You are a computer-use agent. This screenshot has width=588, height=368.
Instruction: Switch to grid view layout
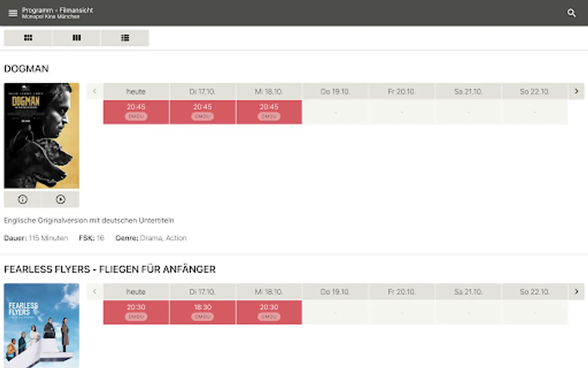(x=28, y=38)
